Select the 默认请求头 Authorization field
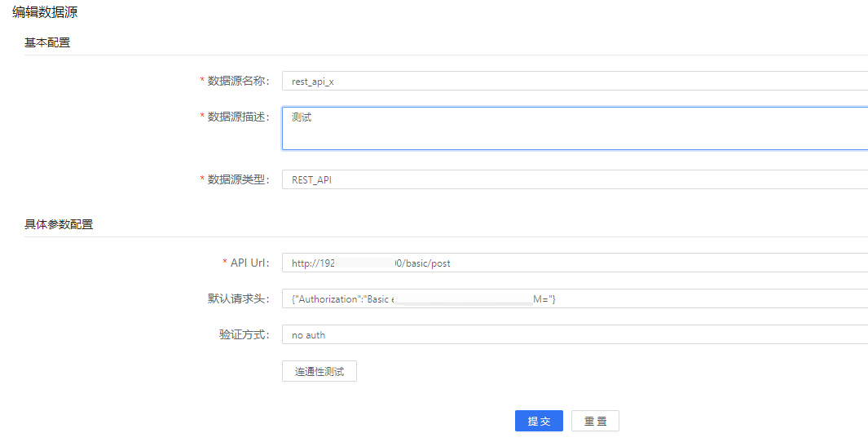This screenshot has width=868, height=442. [x=571, y=299]
